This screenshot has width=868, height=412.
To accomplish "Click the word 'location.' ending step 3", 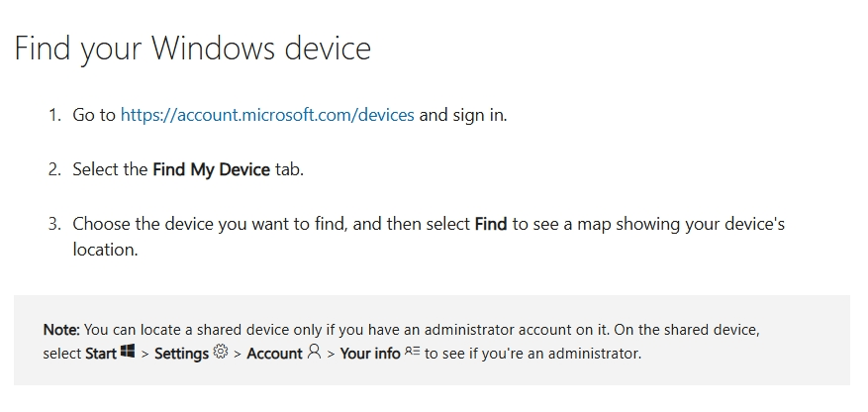I will point(105,250).
